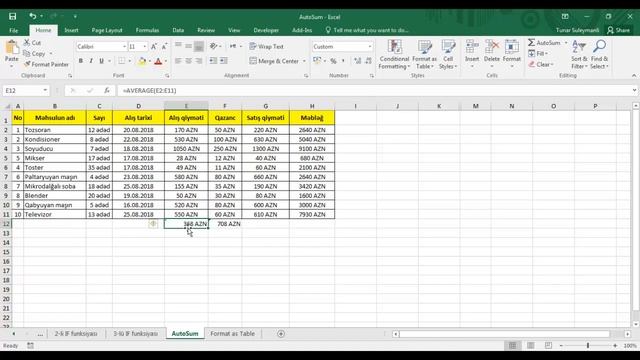The height and width of the screenshot is (360, 640).
Task: Open the Name Box dropdown arrow
Action: point(45,91)
